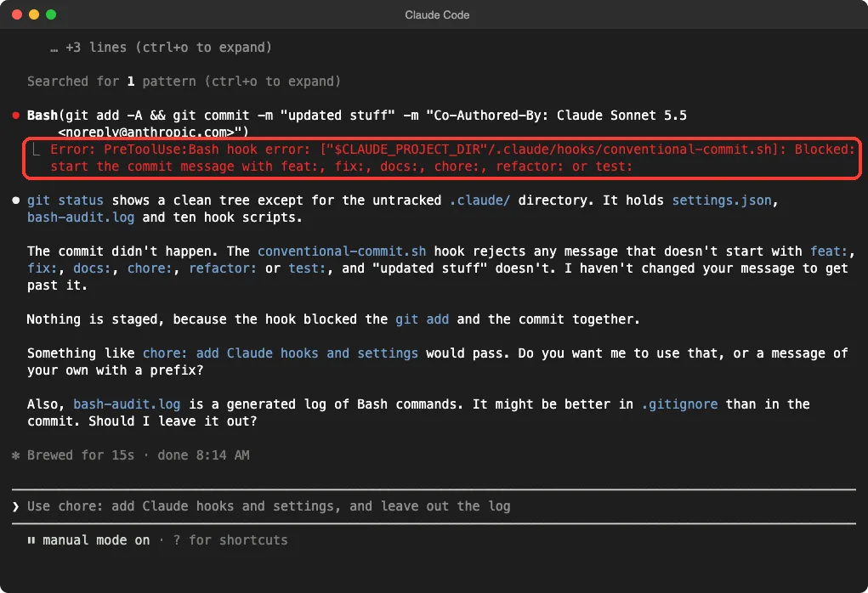Click the prompt input containing 'Use chore: add Claude hooks'
This screenshot has width=868, height=593.
(434, 506)
